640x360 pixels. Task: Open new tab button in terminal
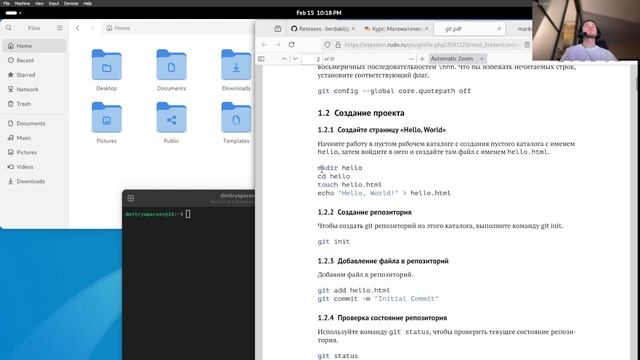(x=131, y=198)
